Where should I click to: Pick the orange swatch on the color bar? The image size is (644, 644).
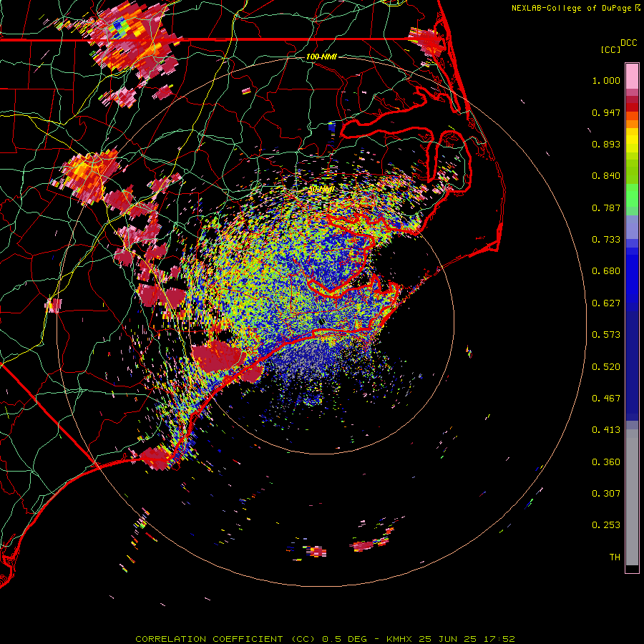[632, 124]
